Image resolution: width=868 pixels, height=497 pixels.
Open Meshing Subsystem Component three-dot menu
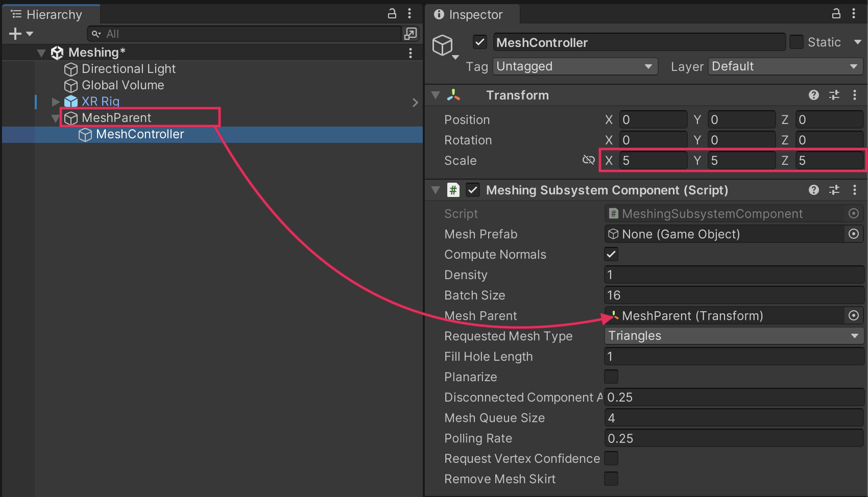854,190
